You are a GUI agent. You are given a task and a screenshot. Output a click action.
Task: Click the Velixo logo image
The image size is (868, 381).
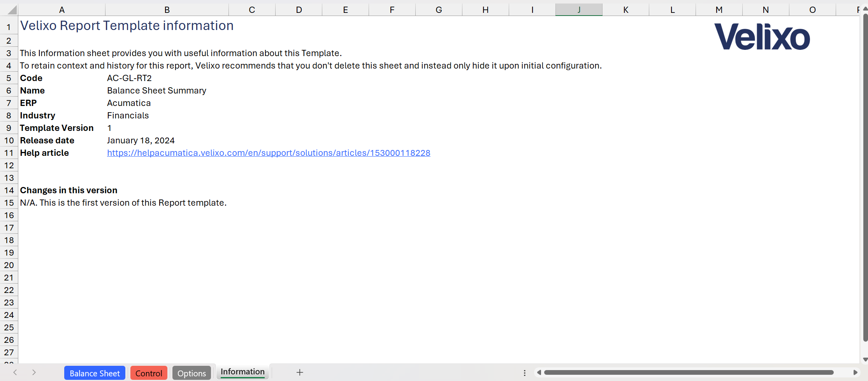[762, 37]
